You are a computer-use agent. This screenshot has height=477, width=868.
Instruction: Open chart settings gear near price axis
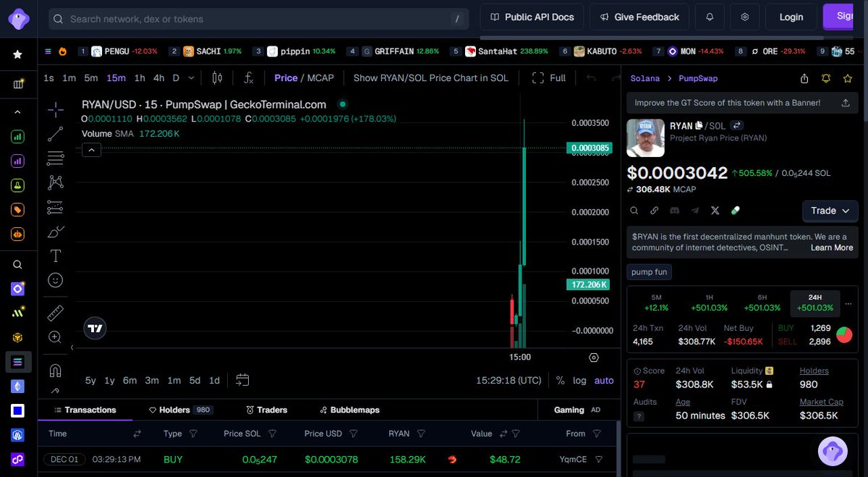click(x=594, y=358)
